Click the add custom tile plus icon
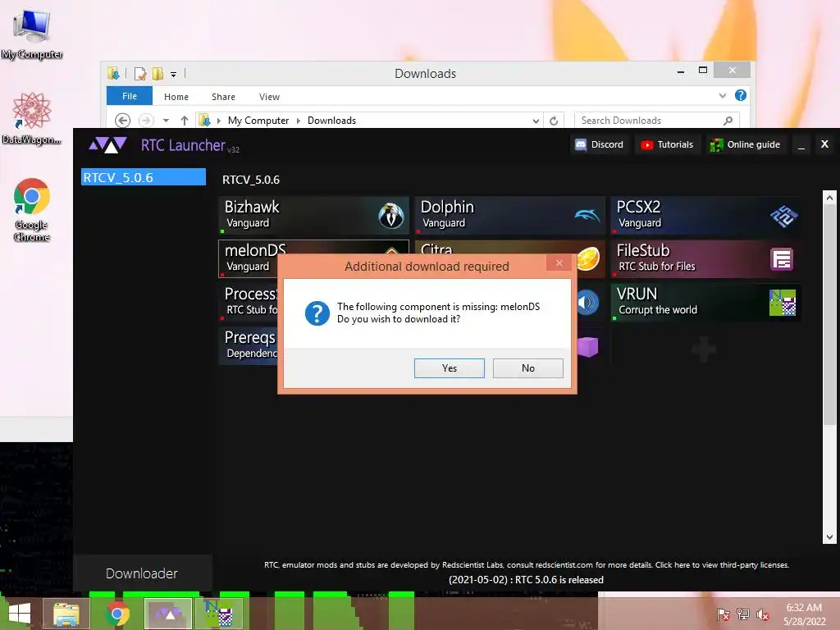This screenshot has height=630, width=840. coord(703,349)
